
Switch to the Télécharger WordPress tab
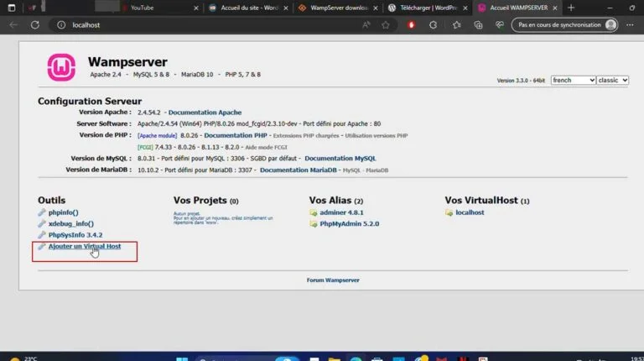point(428,8)
